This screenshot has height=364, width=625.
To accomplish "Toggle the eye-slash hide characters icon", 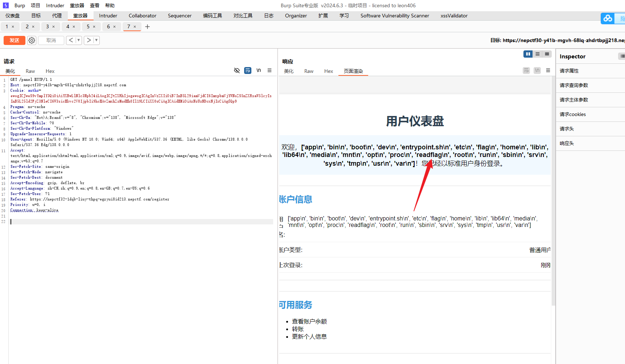I will pos(237,70).
